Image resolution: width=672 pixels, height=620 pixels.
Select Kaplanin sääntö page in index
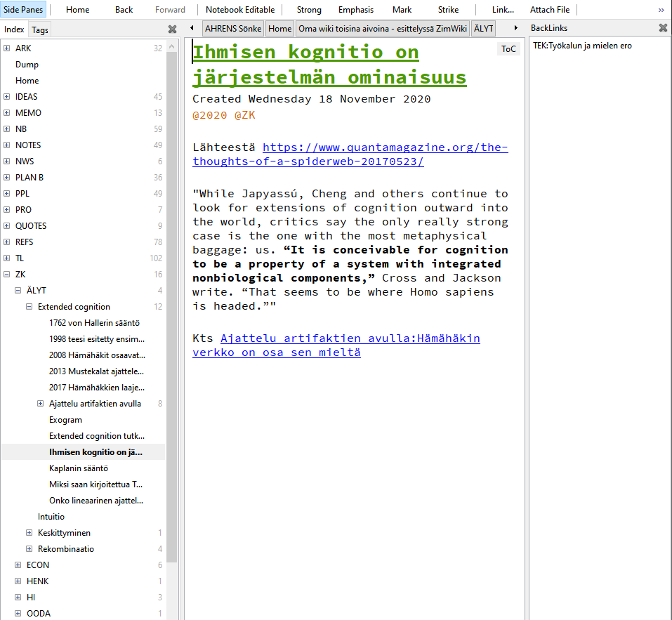(79, 468)
